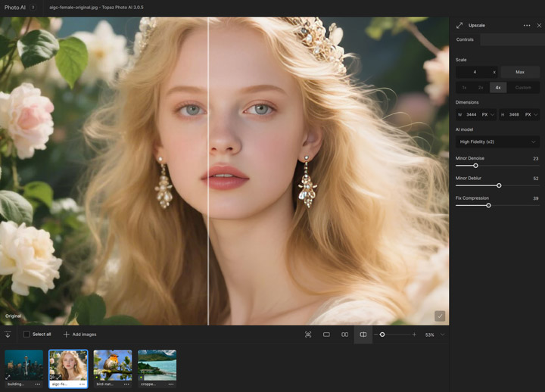
Task: Click the checkmark icon on preview
Action: coord(439,316)
